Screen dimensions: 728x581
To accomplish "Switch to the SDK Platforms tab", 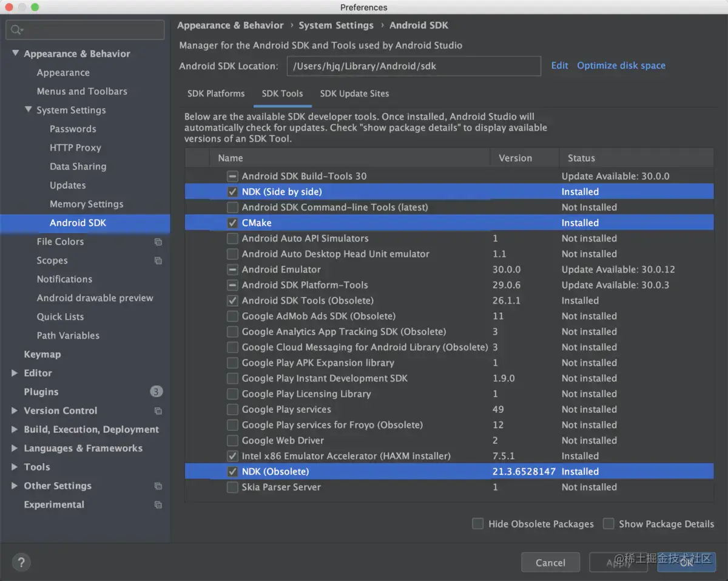I will [216, 93].
